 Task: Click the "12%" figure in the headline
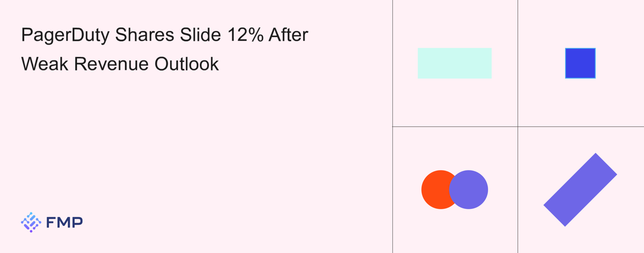[245, 35]
